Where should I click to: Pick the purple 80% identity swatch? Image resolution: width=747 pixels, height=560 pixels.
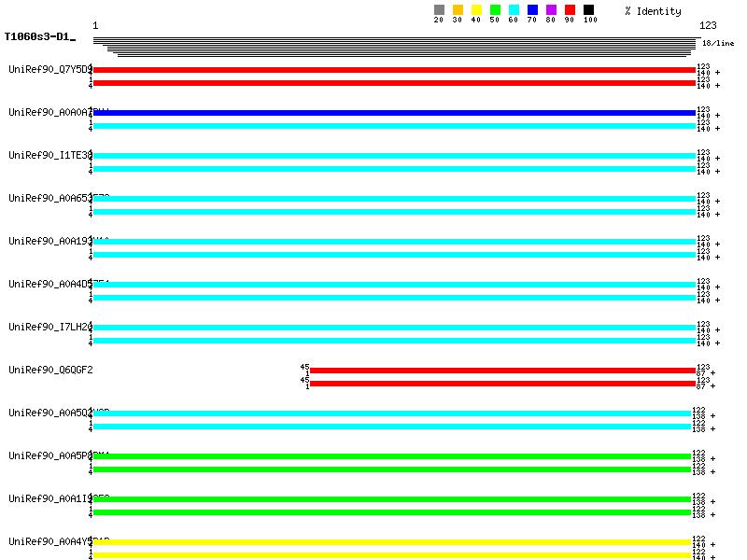click(x=551, y=10)
